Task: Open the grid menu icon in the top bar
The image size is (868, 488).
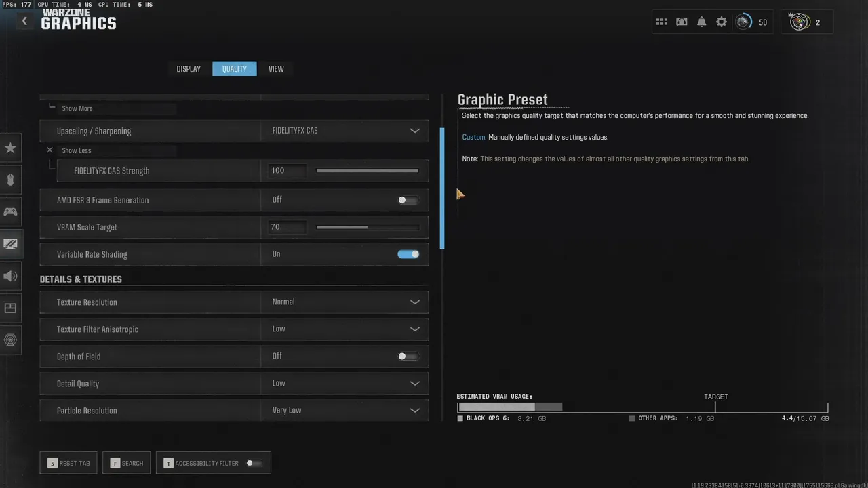Action: (x=662, y=22)
